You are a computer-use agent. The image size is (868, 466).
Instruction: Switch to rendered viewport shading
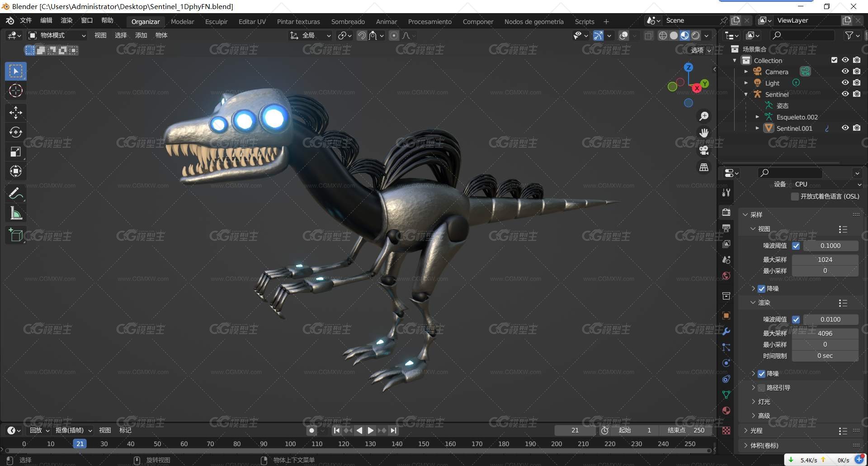[696, 35]
